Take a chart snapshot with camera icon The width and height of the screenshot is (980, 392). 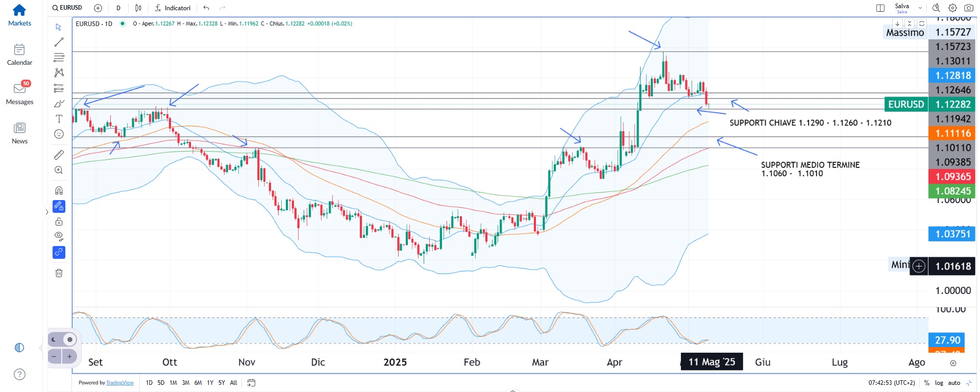tap(968, 8)
